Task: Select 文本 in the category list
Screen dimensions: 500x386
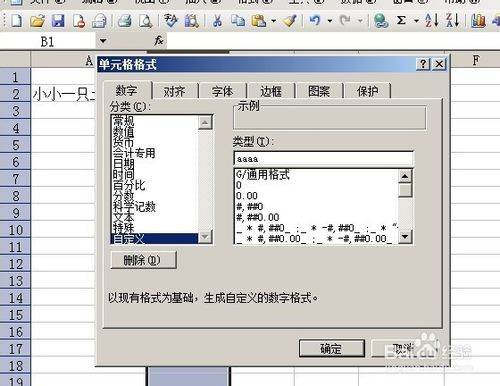Action: 123,217
